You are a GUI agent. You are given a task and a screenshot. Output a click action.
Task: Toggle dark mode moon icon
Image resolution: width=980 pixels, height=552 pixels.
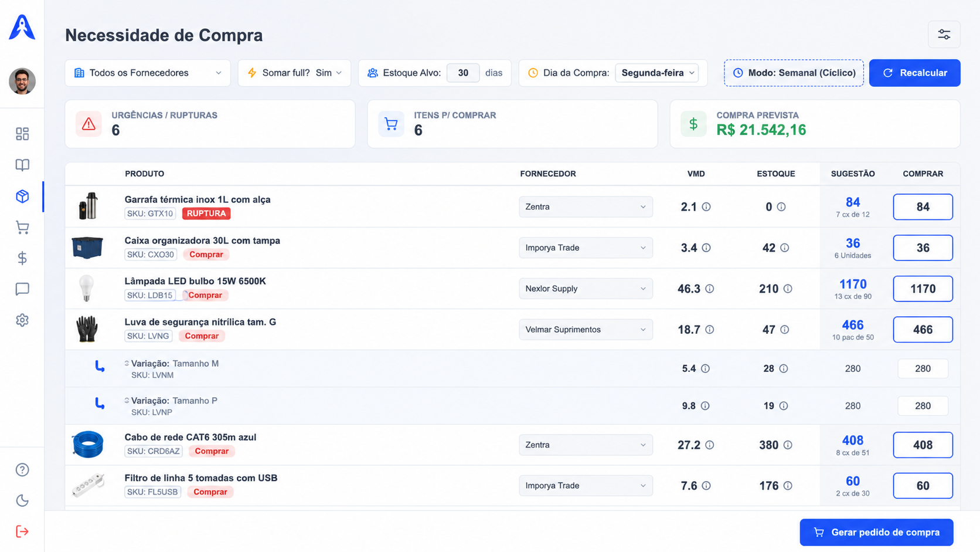[x=22, y=500]
